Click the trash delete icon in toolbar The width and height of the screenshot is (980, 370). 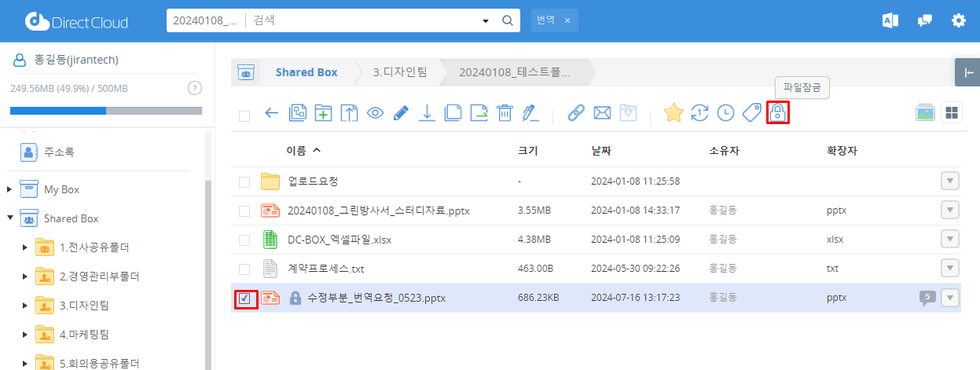[x=505, y=113]
